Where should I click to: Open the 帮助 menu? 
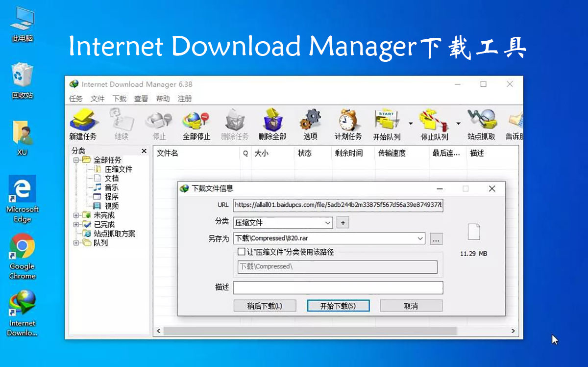[x=163, y=98]
